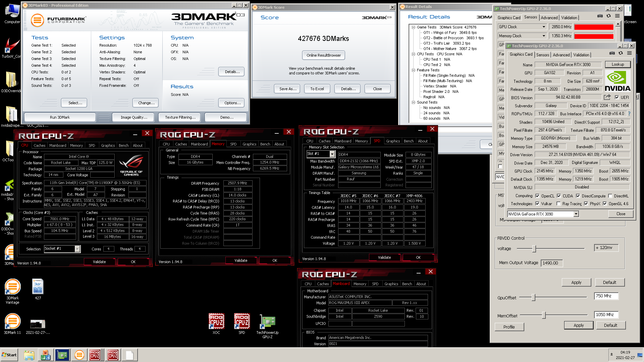Switch to Sensors tab in front GPU-Z window
The height and width of the screenshot is (362, 644).
click(543, 55)
